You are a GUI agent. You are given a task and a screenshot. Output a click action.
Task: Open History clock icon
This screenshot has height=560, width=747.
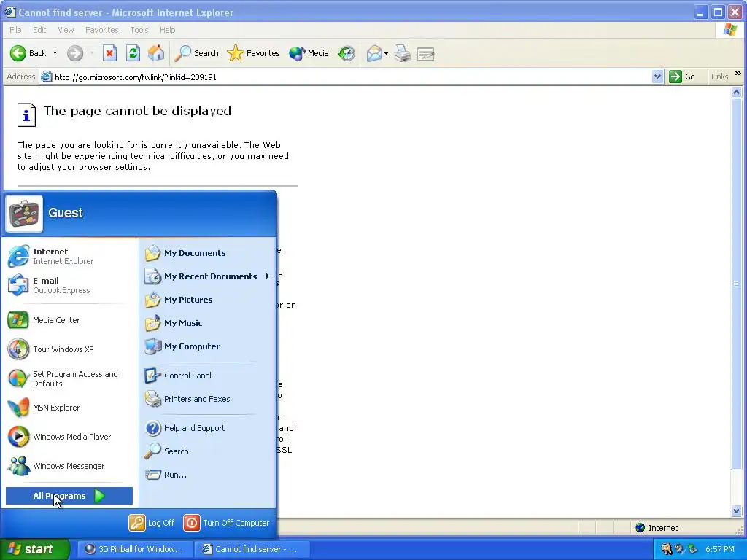(347, 53)
